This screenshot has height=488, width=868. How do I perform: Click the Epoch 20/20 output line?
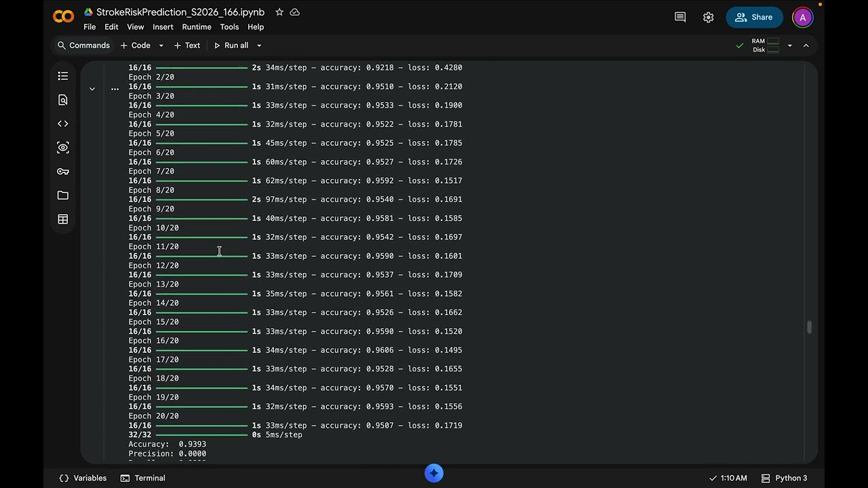[154, 416]
